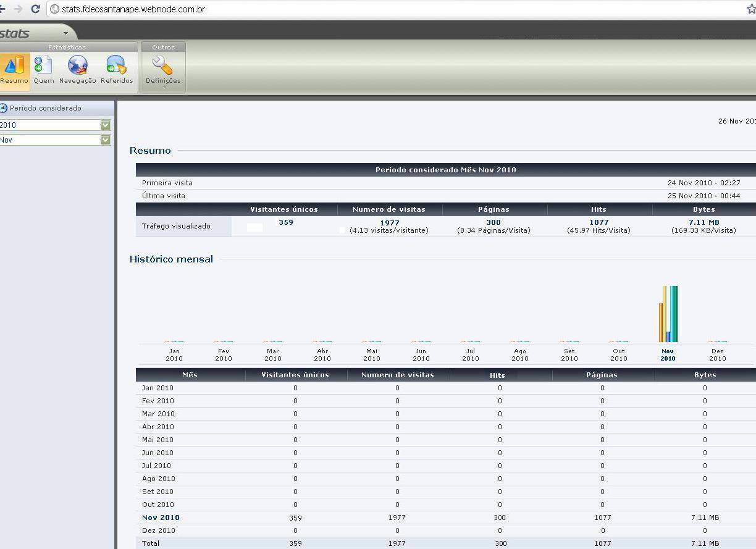Click the Outros group header
The width and height of the screenshot is (756, 549).
pos(163,47)
